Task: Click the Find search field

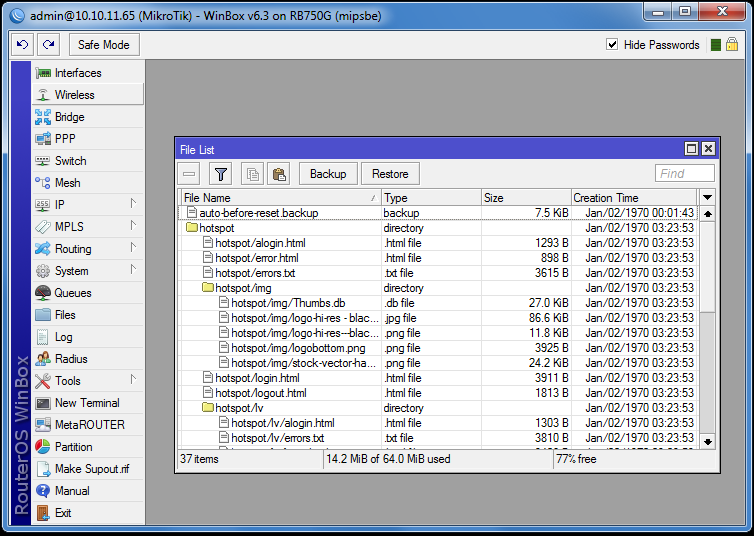Action: click(x=685, y=174)
